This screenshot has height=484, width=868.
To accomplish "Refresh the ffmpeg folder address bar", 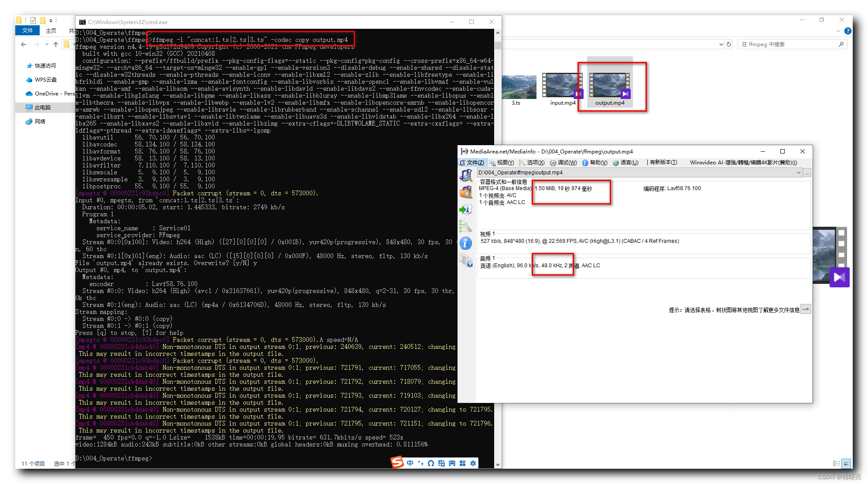I will click(x=728, y=44).
